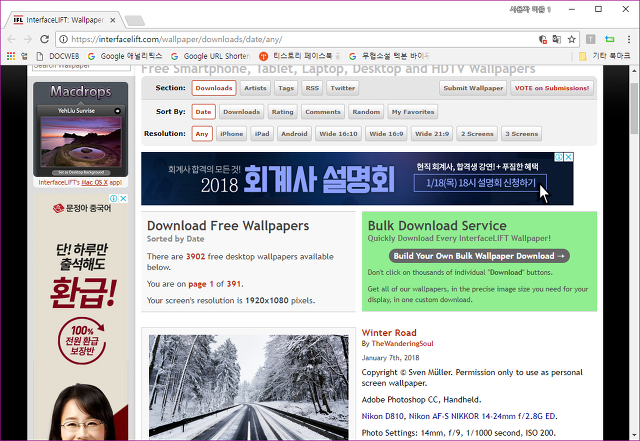This screenshot has width=640, height=441.
Task: Open the Apps grid icon in bookmarks bar
Action: click(11, 56)
